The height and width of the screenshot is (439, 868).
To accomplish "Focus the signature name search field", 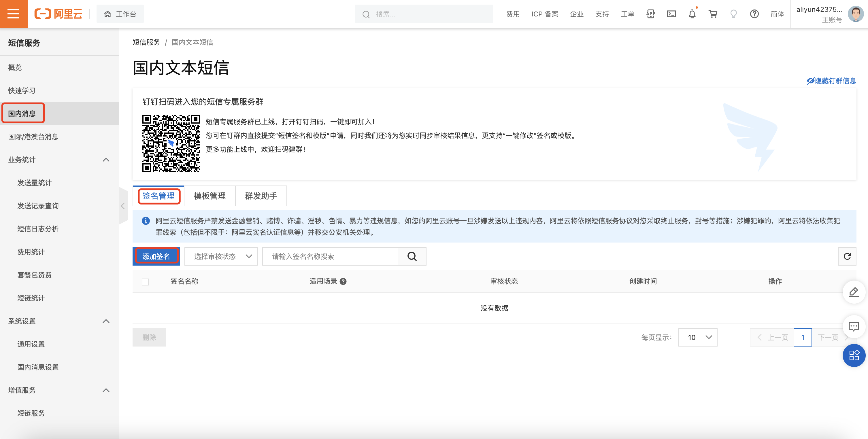I will tap(330, 256).
